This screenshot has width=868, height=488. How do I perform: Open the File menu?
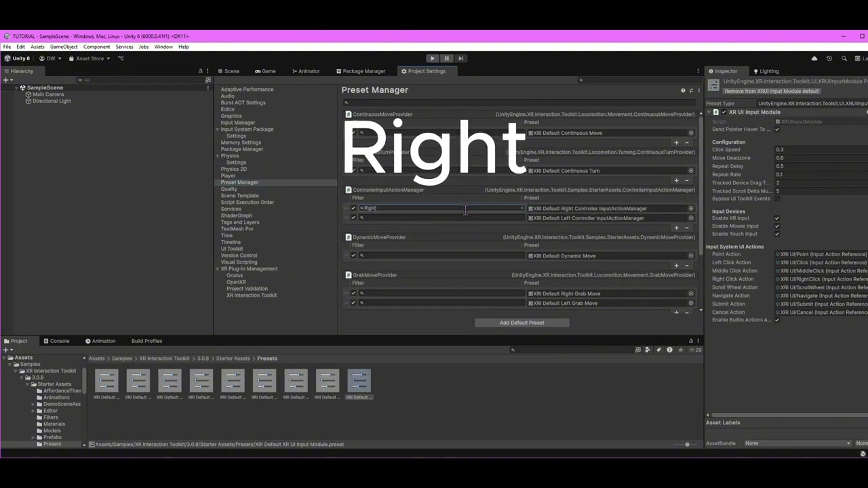7,47
